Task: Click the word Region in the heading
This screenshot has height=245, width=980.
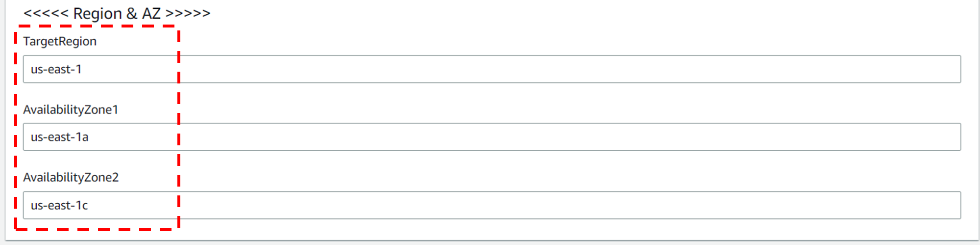Action: 97,14
